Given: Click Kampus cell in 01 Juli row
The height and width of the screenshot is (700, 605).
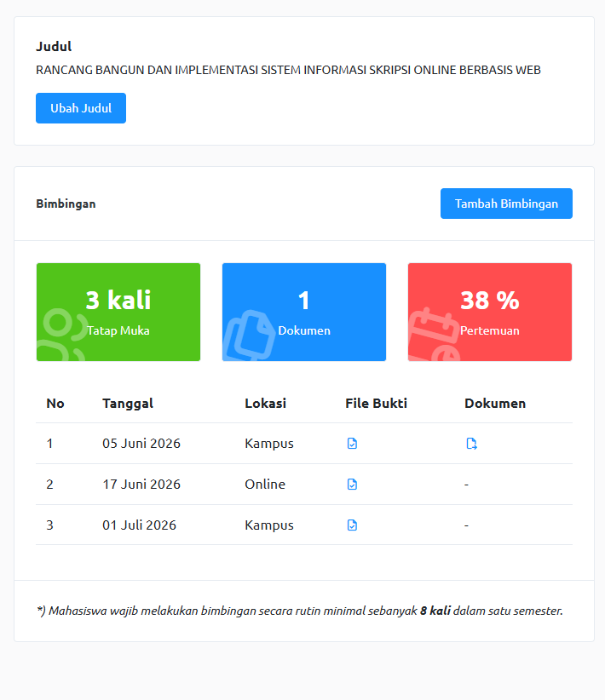Looking at the screenshot, I should 269,525.
